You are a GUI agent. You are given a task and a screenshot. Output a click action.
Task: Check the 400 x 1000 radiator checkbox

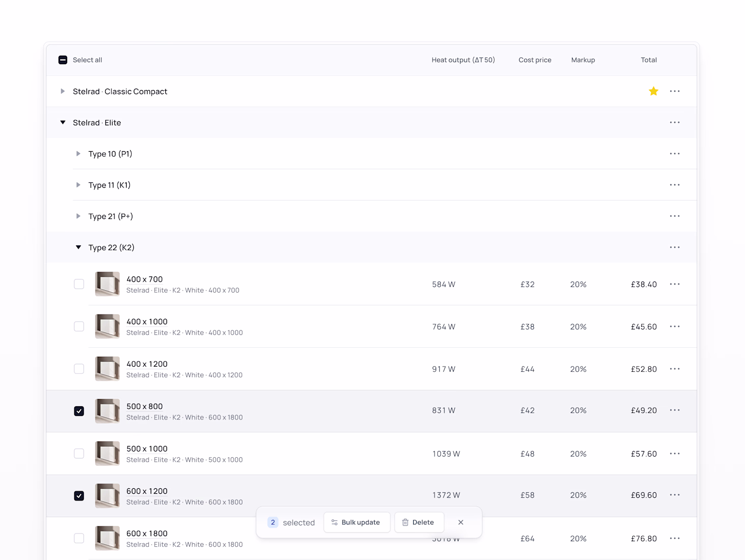pos(79,326)
